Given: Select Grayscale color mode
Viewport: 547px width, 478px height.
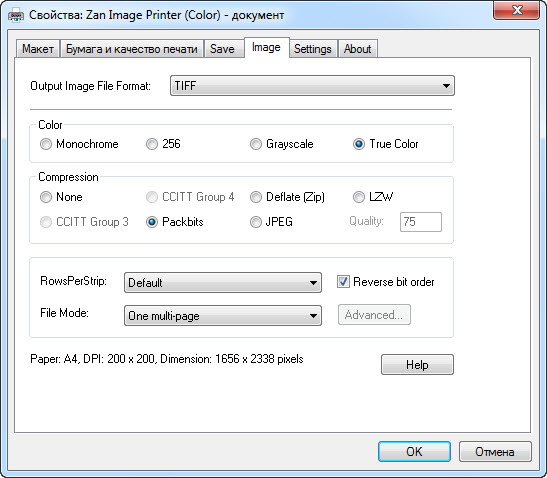Looking at the screenshot, I should click(x=282, y=144).
